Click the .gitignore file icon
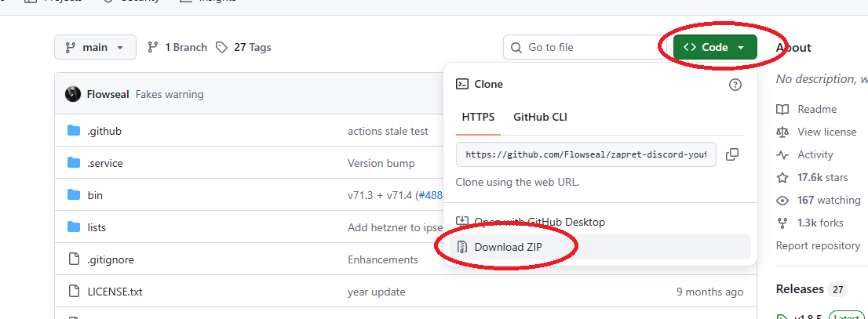Screen dimensions: 868x319 point(74,259)
